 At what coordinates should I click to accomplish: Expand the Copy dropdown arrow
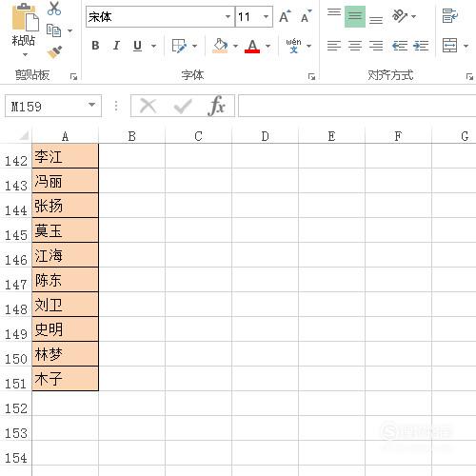(69, 30)
